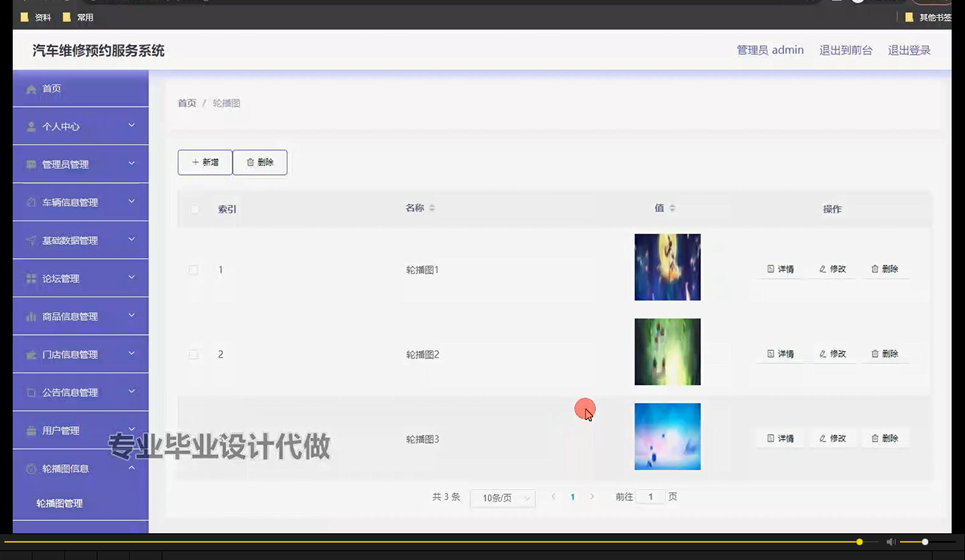
Task: Sort the 名称 column with its arrows
Action: tap(432, 208)
